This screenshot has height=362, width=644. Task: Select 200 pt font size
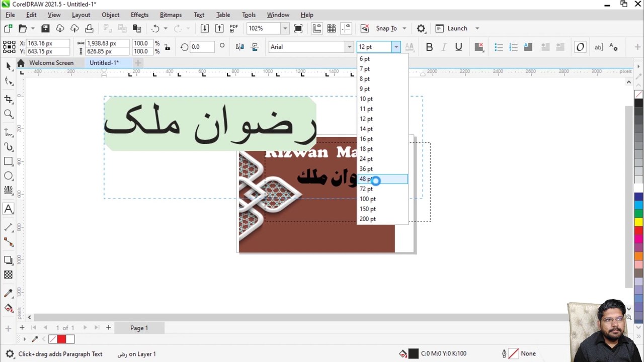382,219
